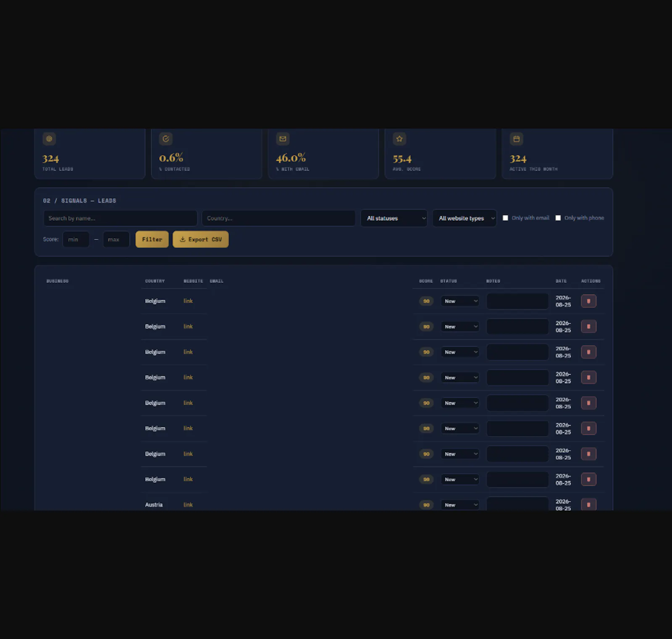Open the status dropdown in Austria row
The image size is (672, 639).
(460, 505)
